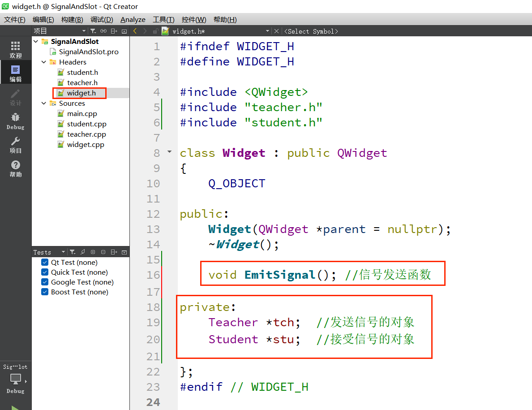The height and width of the screenshot is (410, 532).
Task: Click the Qt Creator title bar logo
Action: point(5,6)
